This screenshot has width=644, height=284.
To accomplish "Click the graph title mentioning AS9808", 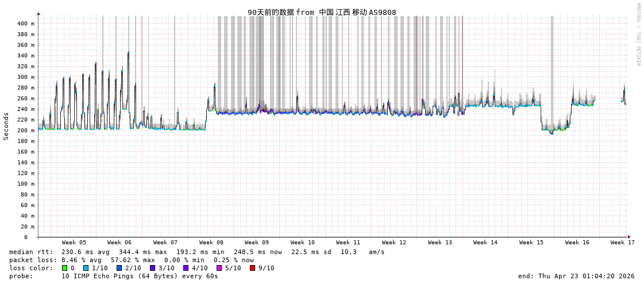I will coord(322,12).
